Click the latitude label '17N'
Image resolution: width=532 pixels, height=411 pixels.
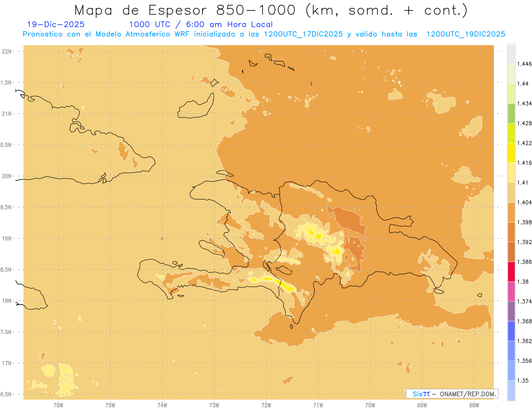(7, 363)
